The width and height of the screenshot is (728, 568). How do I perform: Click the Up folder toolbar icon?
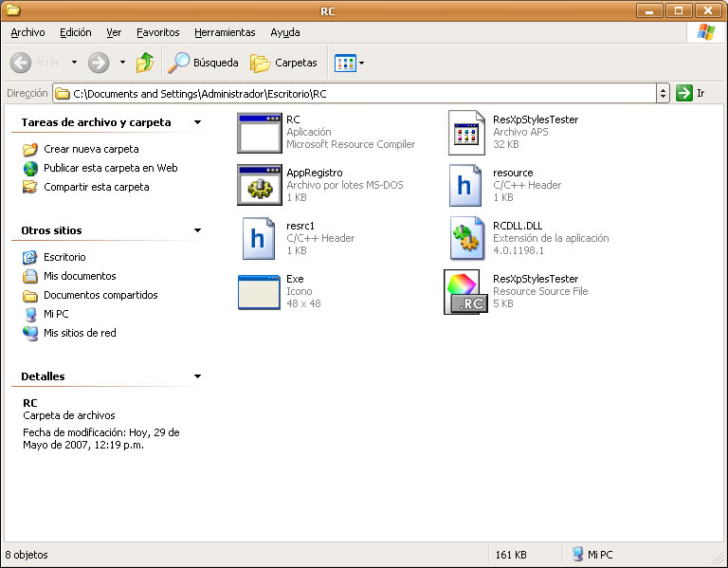[145, 64]
